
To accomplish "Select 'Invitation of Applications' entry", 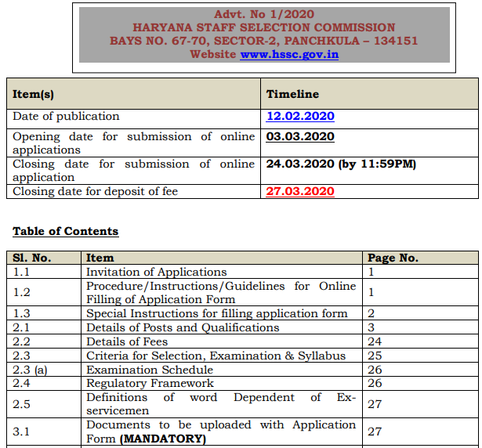I will [x=157, y=272].
